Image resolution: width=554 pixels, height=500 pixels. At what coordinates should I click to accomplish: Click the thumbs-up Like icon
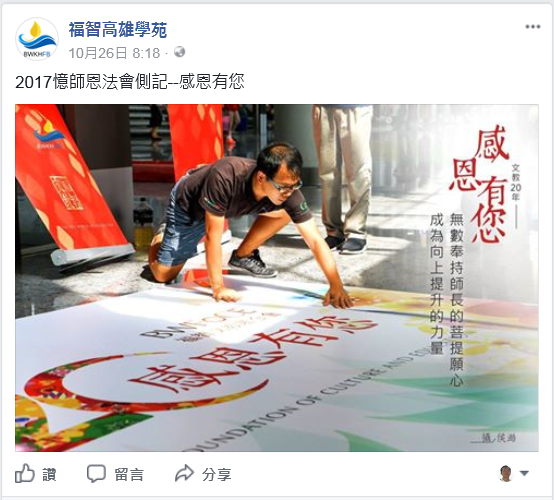25,473
